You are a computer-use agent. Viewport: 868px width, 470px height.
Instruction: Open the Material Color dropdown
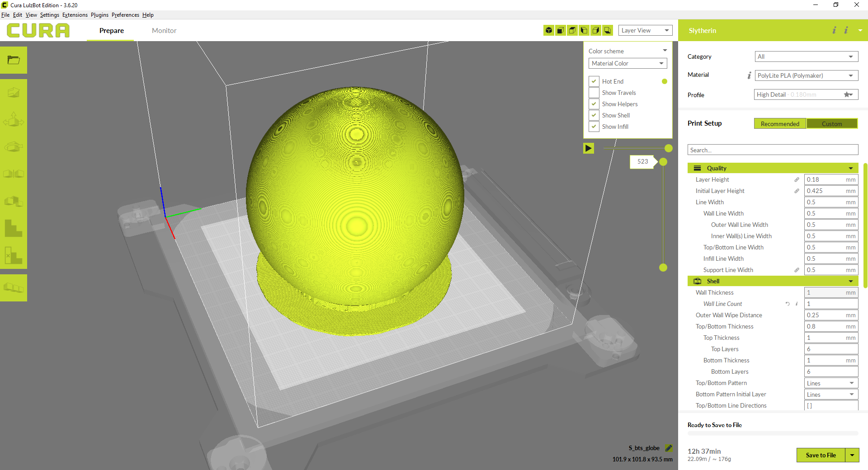click(627, 63)
